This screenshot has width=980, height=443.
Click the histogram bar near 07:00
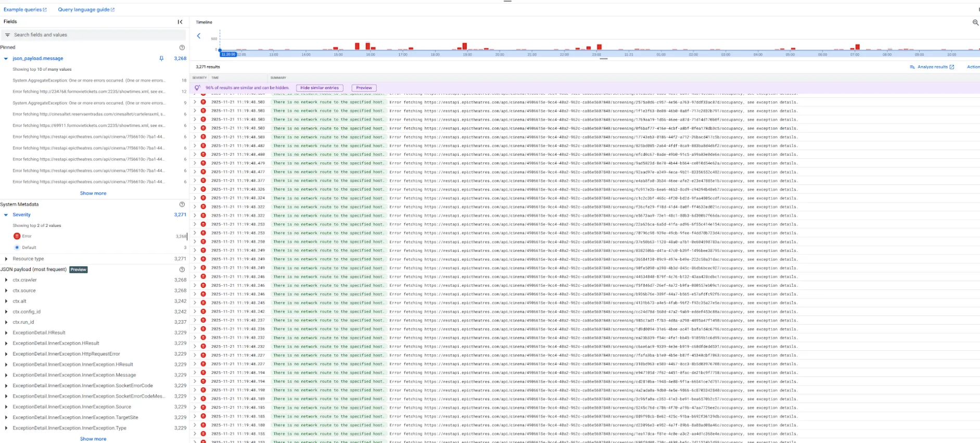pos(858,47)
